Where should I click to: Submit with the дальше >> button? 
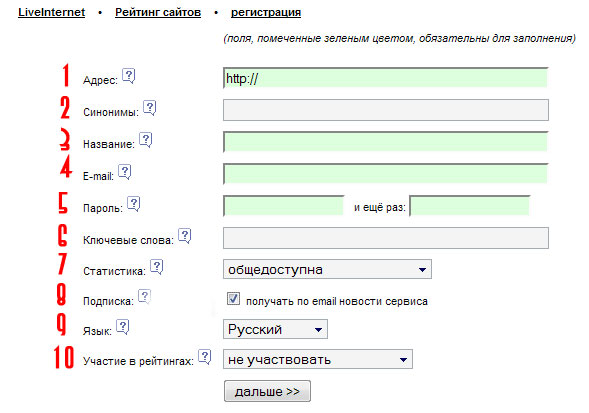point(267,391)
